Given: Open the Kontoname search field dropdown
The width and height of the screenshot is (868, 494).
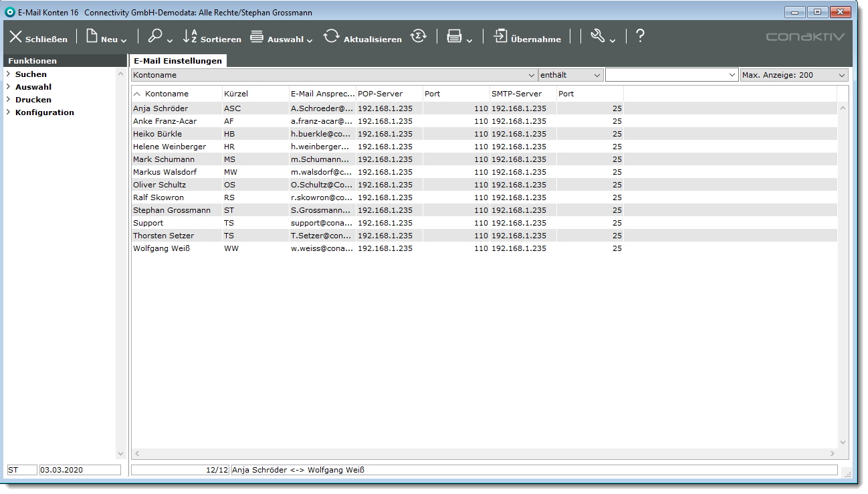Looking at the screenshot, I should (x=532, y=76).
